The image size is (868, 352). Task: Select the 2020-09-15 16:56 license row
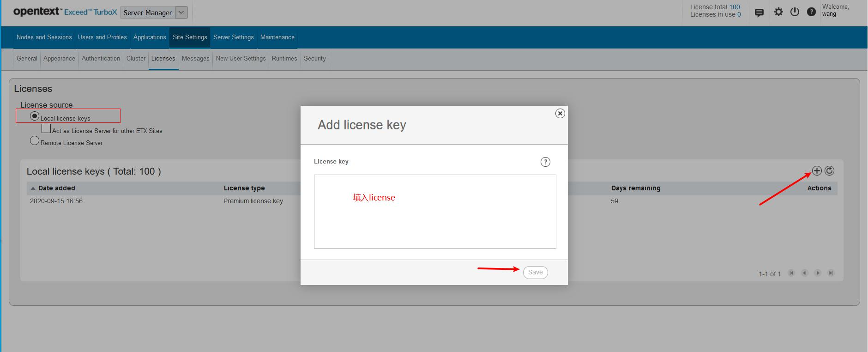click(432, 201)
